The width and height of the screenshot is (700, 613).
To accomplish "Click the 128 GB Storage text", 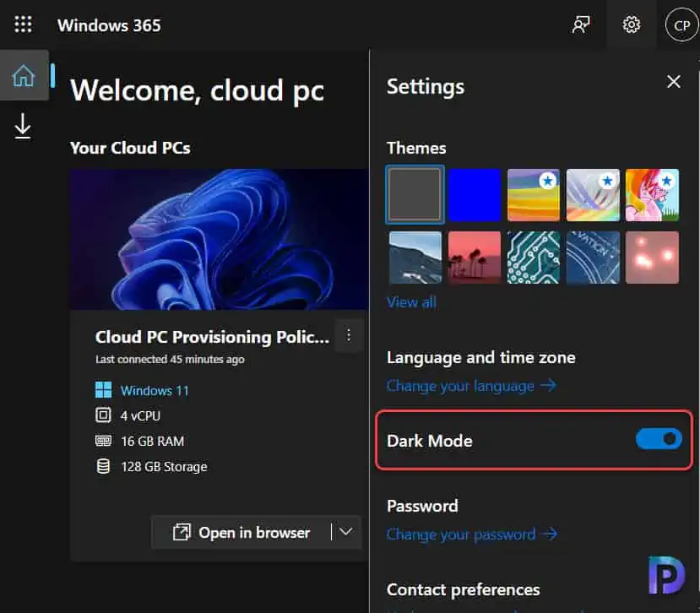I will pos(165,467).
